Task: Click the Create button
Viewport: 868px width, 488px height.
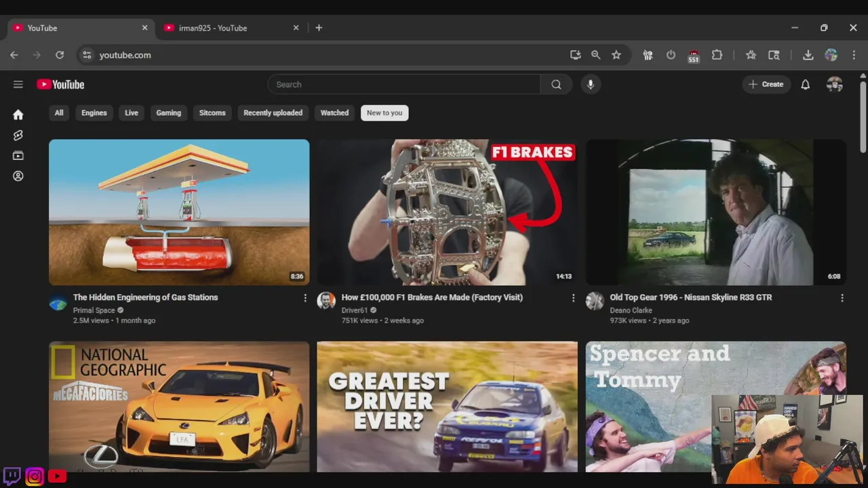Action: 766,85
